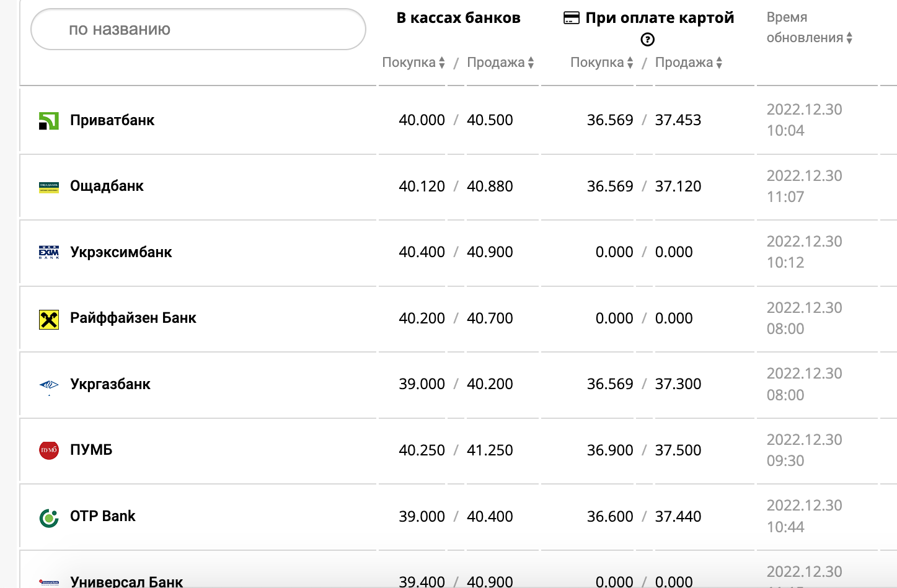Click the Укргазбанк logo icon
This screenshot has width=897, height=588.
click(x=48, y=385)
